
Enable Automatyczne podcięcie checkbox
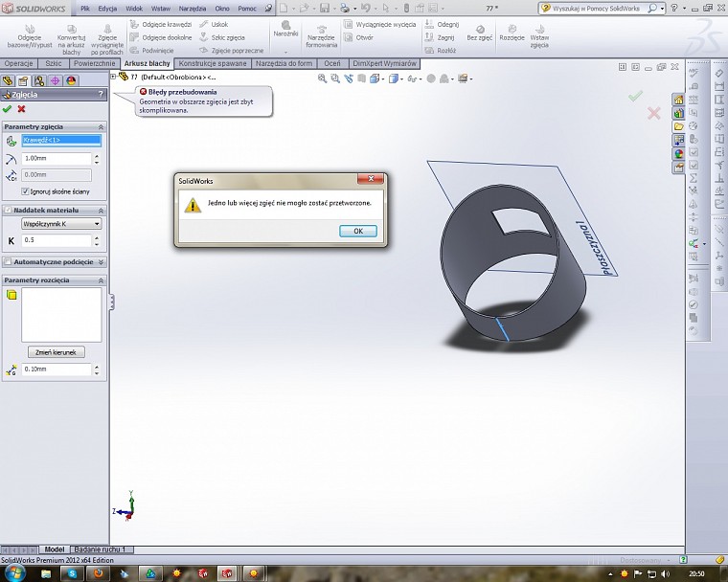(x=8, y=262)
